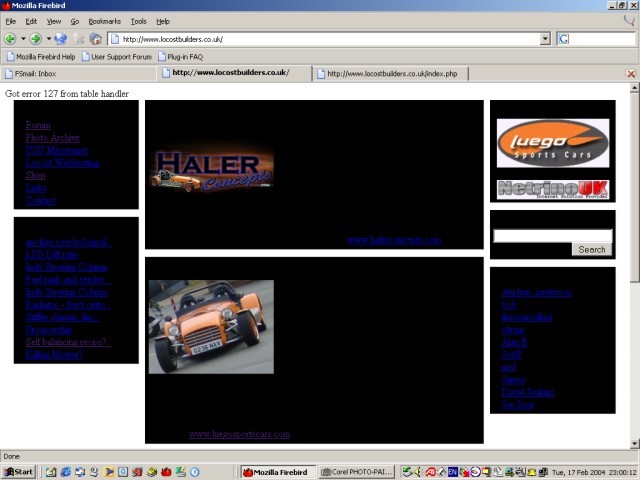Switch to the locostbuilders index.php tab
640x480 pixels.
[x=391, y=73]
